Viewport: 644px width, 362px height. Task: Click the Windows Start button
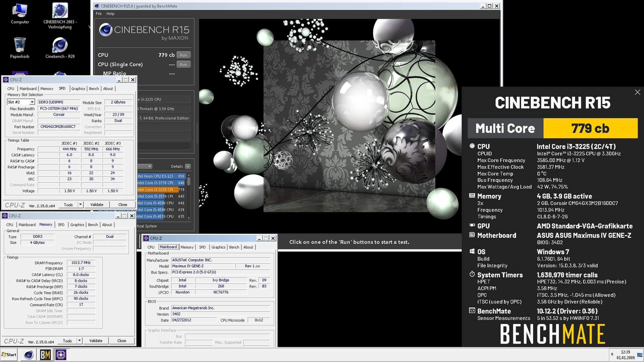9,355
